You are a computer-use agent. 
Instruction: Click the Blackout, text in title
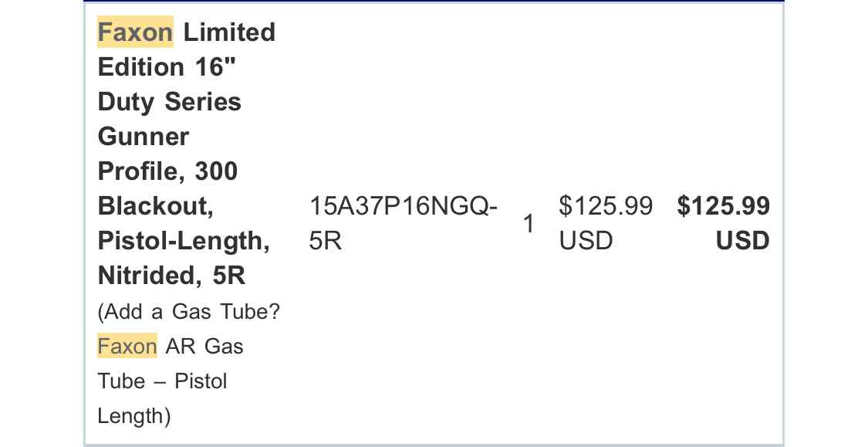pyautogui.click(x=156, y=206)
